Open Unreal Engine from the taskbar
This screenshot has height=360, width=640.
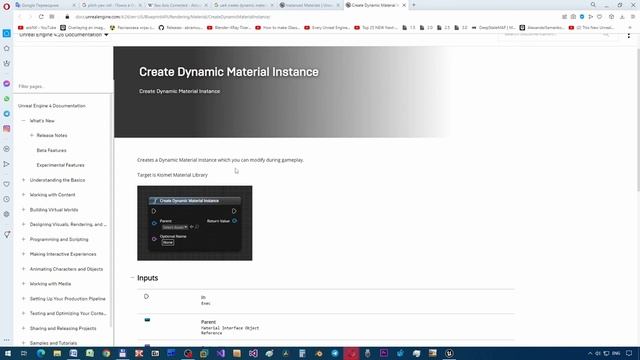click(x=449, y=353)
